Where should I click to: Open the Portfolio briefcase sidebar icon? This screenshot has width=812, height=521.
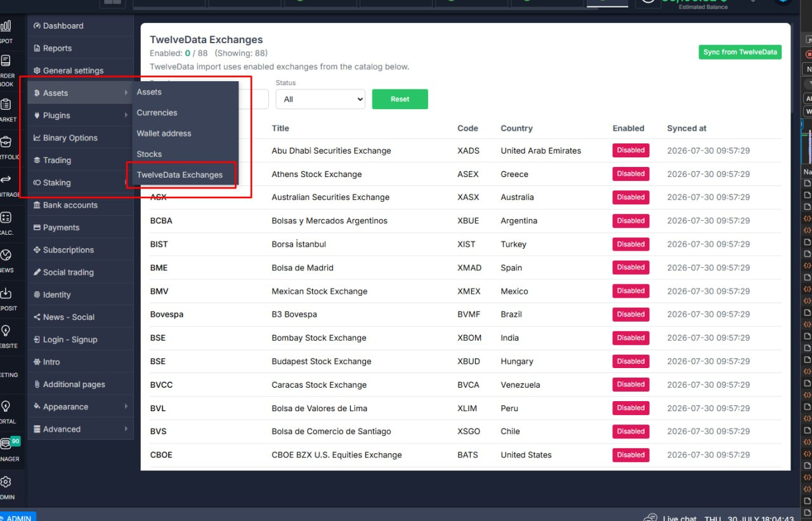coord(6,142)
